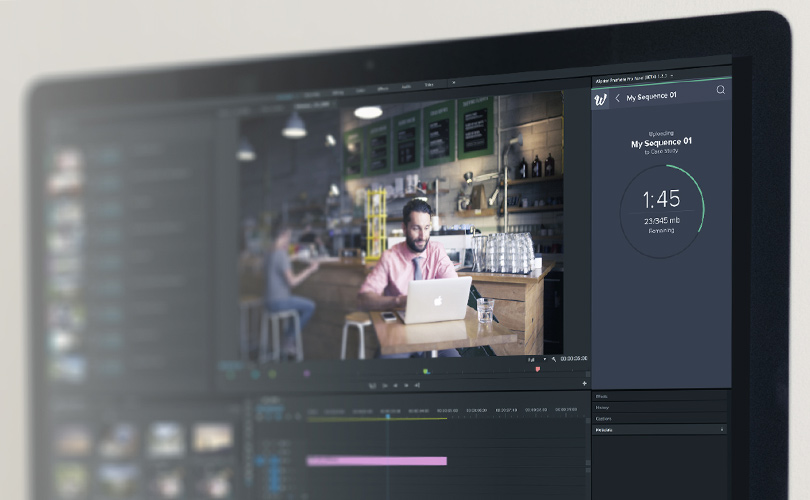Click the 1:45 remaining time readout

pyautogui.click(x=661, y=199)
